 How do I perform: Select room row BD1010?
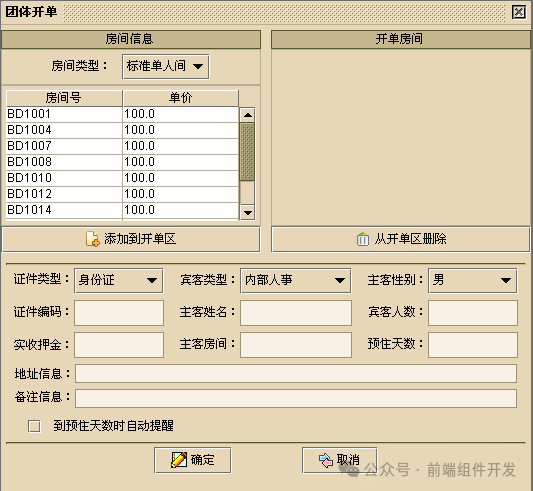122,178
